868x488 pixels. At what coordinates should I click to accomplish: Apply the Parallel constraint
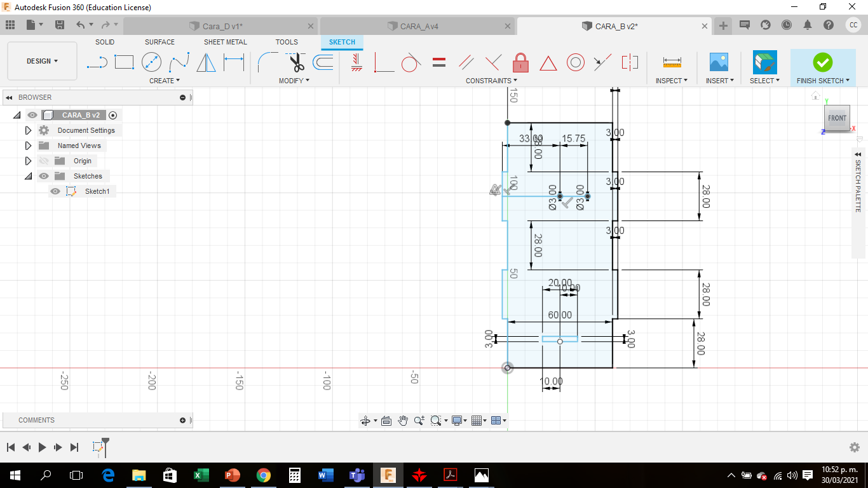(466, 62)
